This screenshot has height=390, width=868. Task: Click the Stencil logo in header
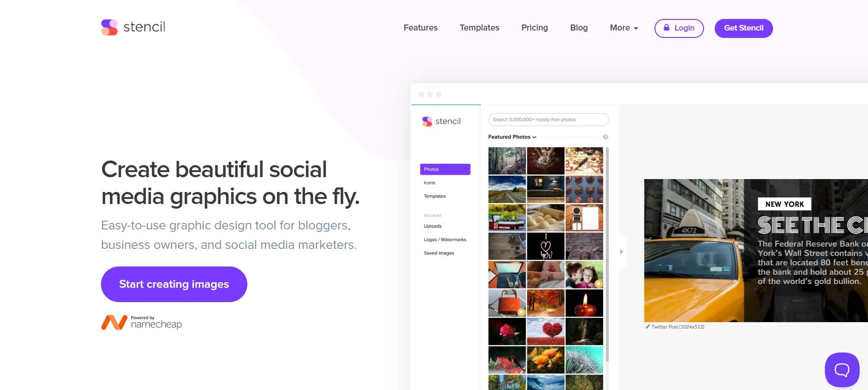pyautogui.click(x=133, y=27)
